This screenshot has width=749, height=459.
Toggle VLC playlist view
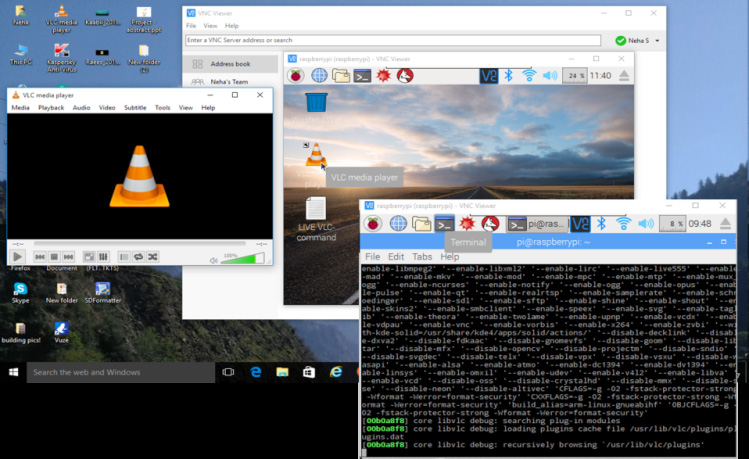[x=124, y=257]
